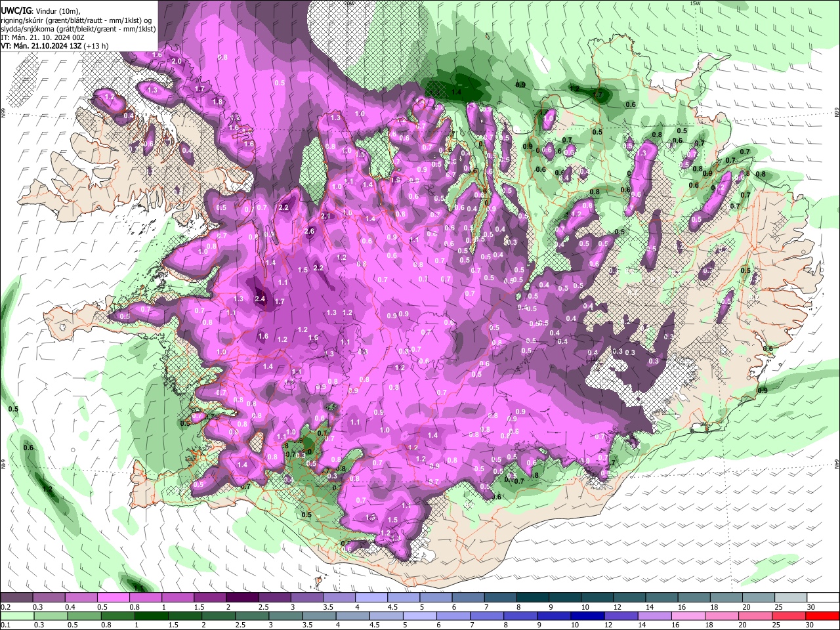Click the 'slydda/snjókoma (grátt/bleikt/grænt' caption line
Screen dimensions: 840x630
tap(78, 29)
